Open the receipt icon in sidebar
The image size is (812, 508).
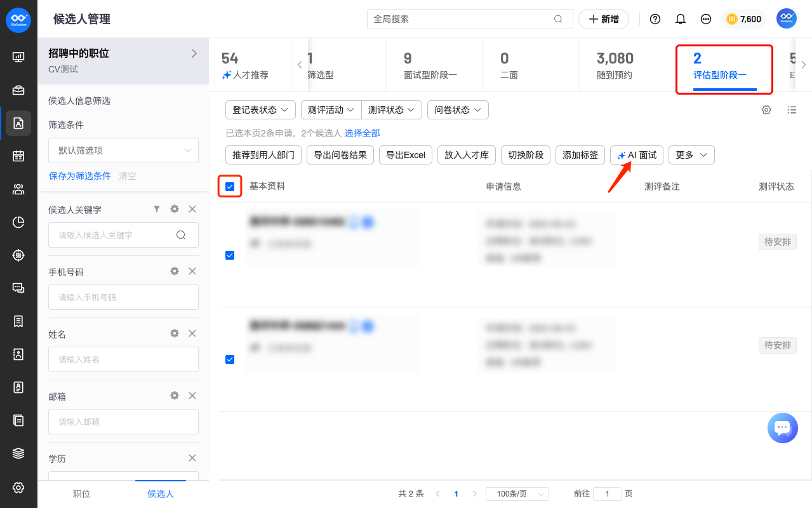(x=18, y=321)
